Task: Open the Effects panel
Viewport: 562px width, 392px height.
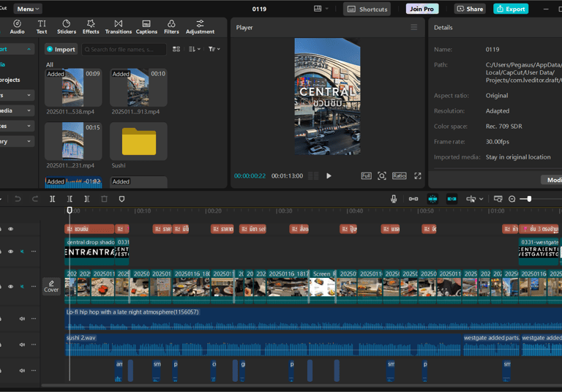Action: coord(91,27)
